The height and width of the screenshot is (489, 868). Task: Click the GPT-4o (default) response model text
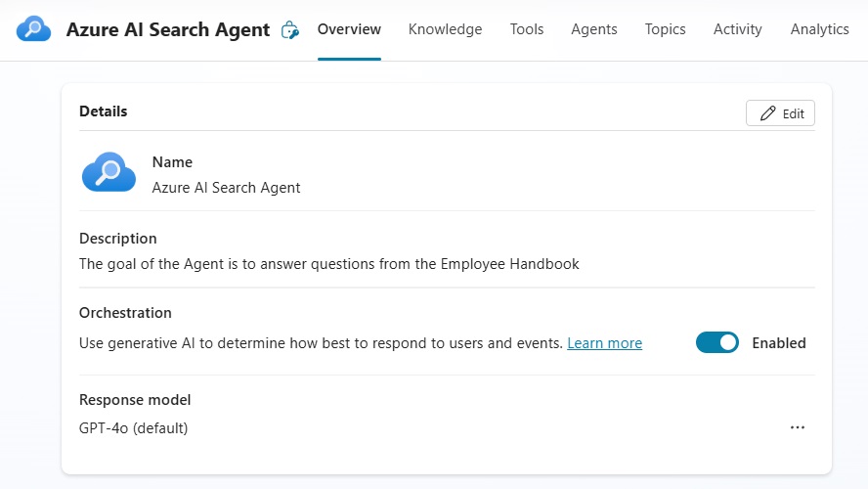coord(133,428)
